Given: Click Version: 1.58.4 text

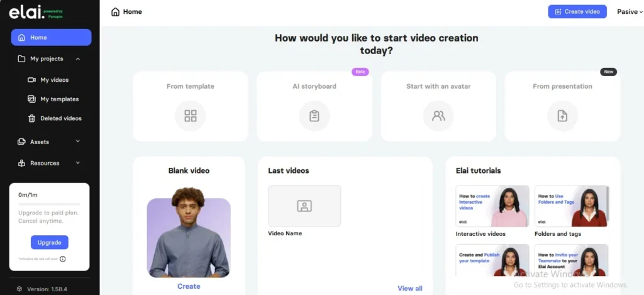Looking at the screenshot, I should 47,289.
